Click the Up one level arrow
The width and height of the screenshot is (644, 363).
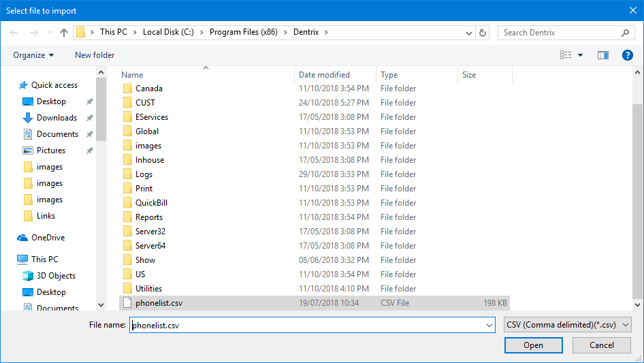[64, 33]
